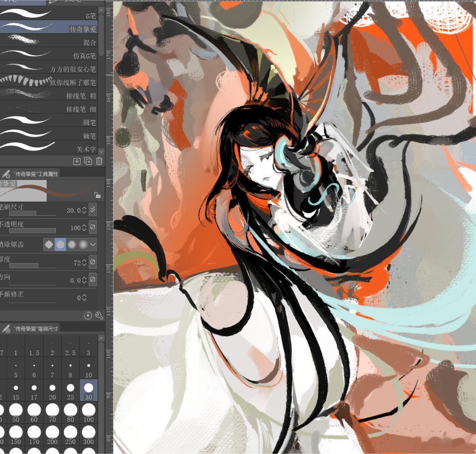Choose brush size preset 50
Image resolution: width=476 pixels, height=454 pixels.
click(x=16, y=413)
